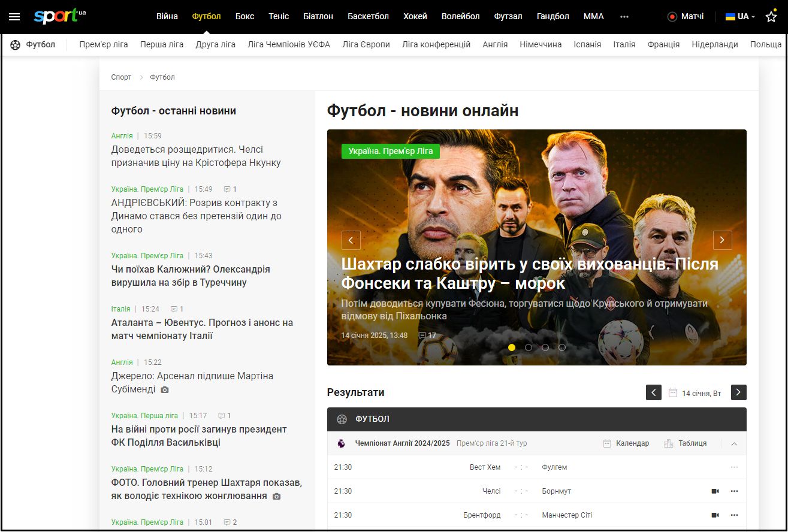This screenshot has width=788, height=532.
Task: Expand more sports with ellipsis menu
Action: 624,17
